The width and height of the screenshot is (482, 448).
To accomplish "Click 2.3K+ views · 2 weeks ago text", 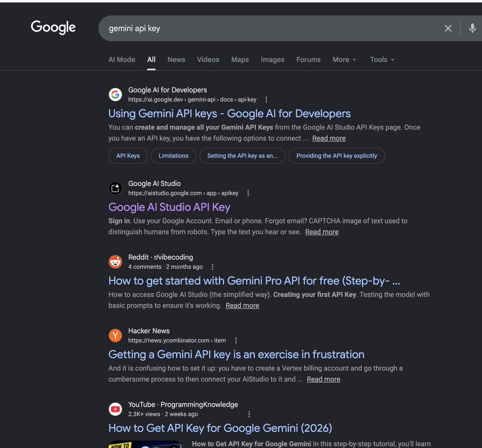I will click(x=163, y=414).
